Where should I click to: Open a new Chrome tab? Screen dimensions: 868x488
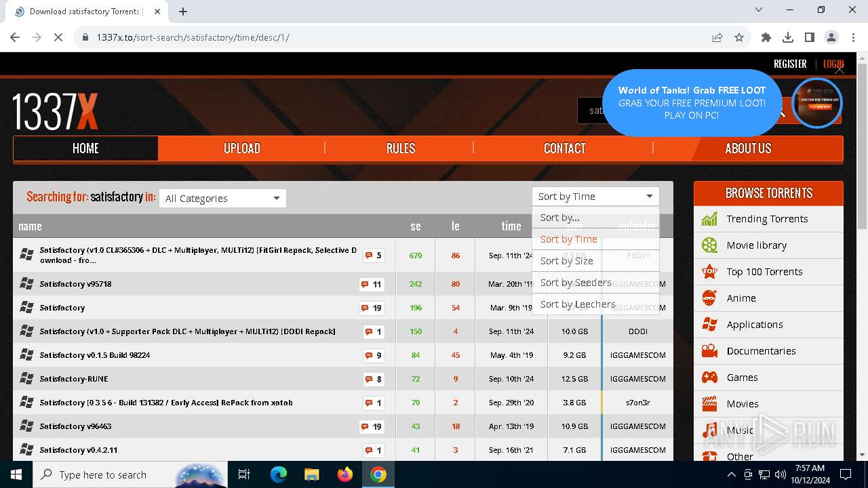point(183,11)
